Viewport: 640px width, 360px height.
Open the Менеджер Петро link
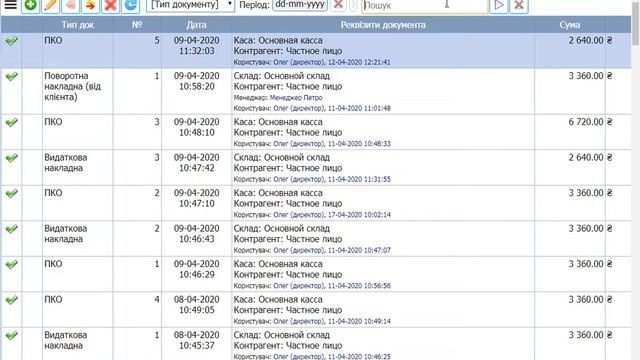point(296,98)
